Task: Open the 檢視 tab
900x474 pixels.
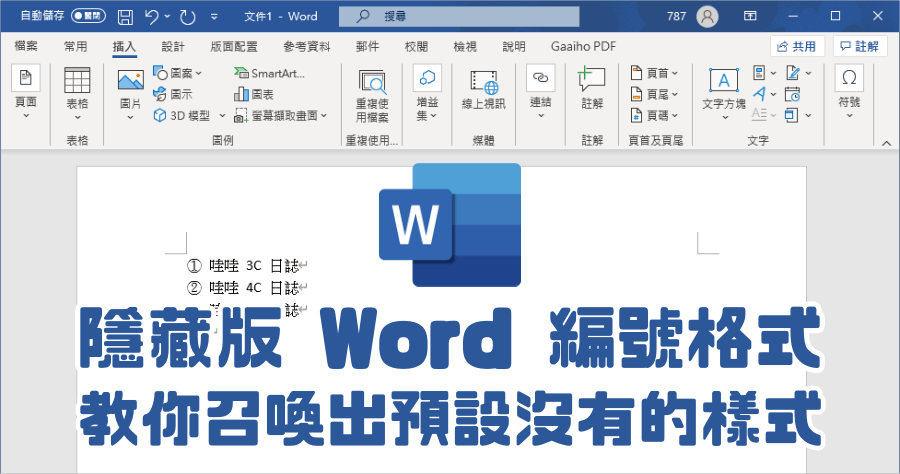Action: [x=465, y=46]
